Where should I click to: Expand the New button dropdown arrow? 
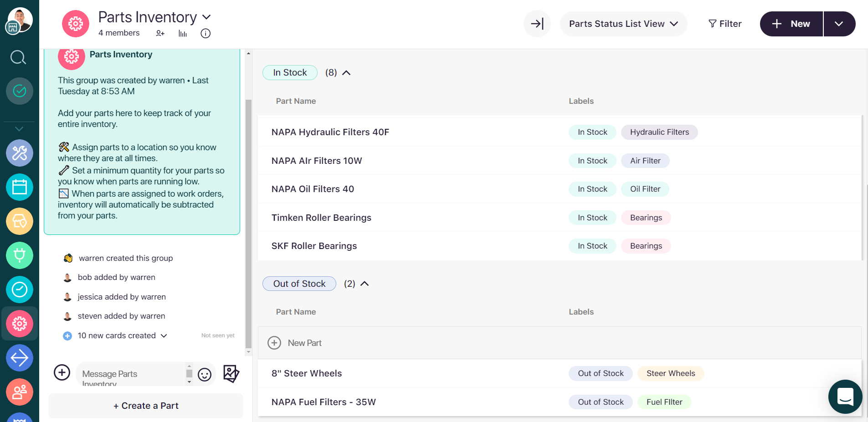pyautogui.click(x=839, y=24)
